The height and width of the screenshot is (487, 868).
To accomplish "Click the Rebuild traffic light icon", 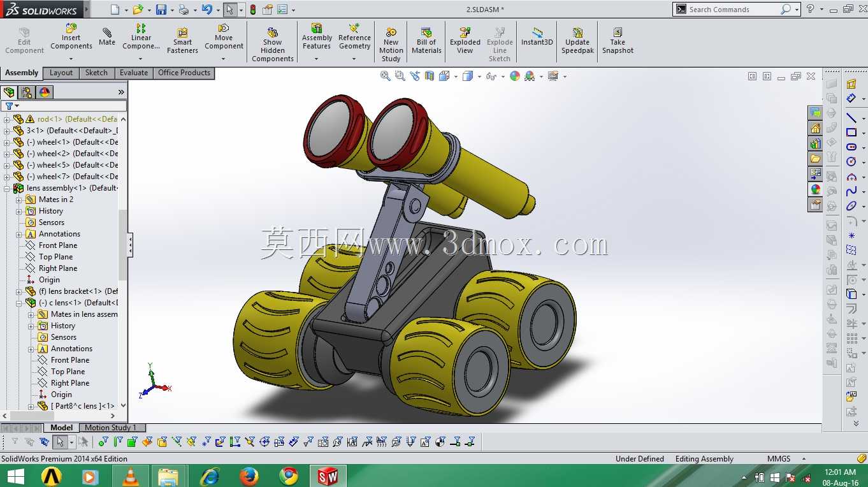I will (253, 10).
